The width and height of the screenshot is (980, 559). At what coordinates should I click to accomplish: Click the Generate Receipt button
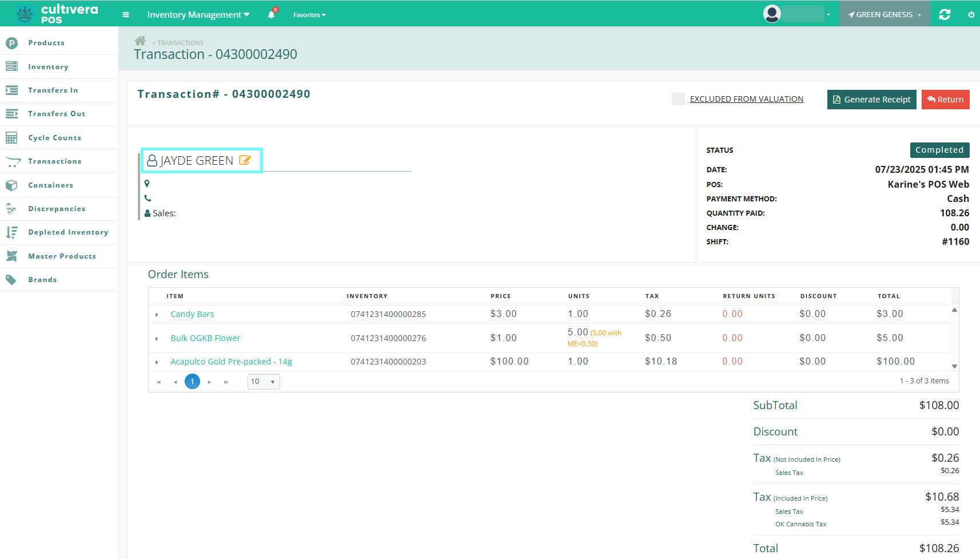tap(872, 100)
